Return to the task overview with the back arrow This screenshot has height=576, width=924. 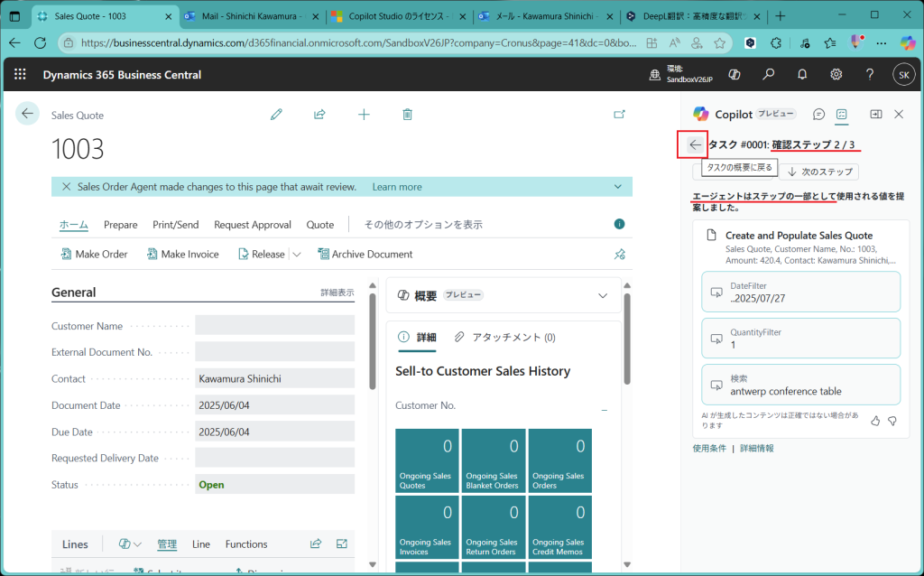pyautogui.click(x=696, y=144)
